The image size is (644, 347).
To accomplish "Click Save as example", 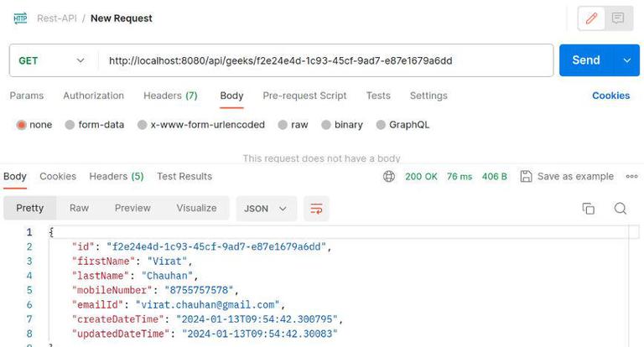I will coord(567,177).
